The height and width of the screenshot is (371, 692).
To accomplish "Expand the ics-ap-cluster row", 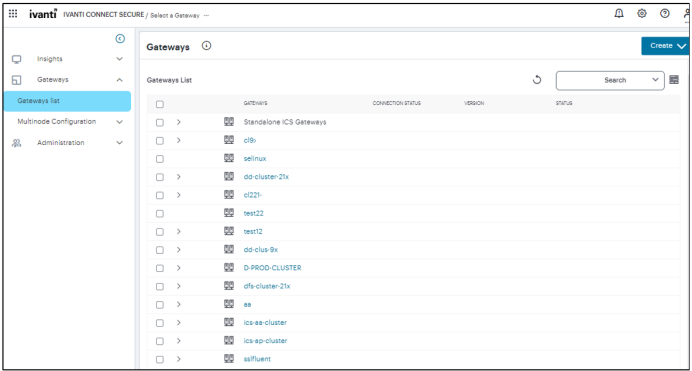I will [179, 341].
